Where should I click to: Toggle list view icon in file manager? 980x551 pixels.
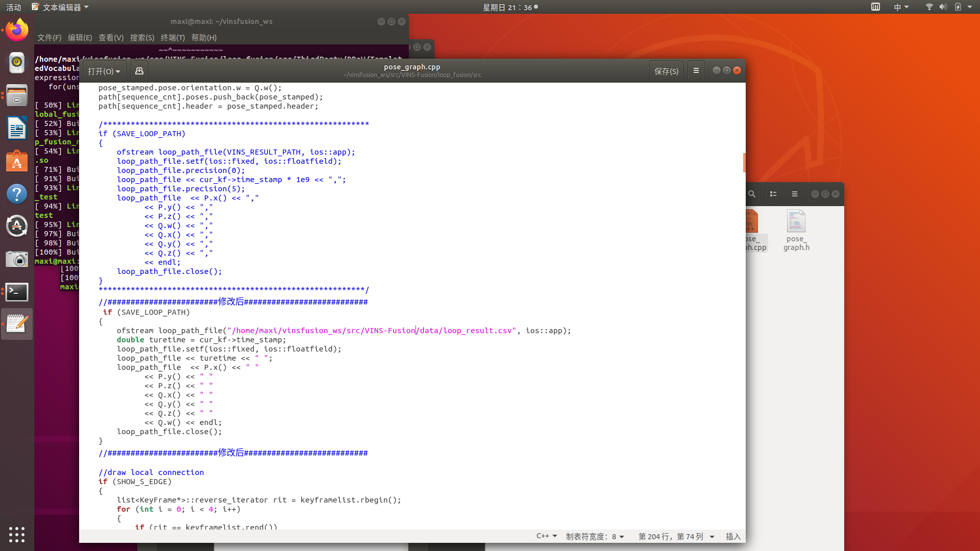(773, 194)
